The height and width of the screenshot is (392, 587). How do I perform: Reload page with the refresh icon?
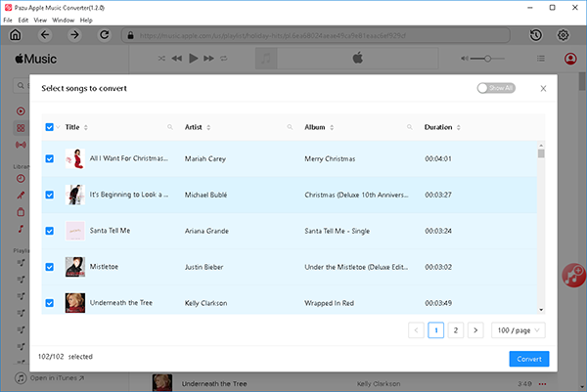tap(106, 35)
